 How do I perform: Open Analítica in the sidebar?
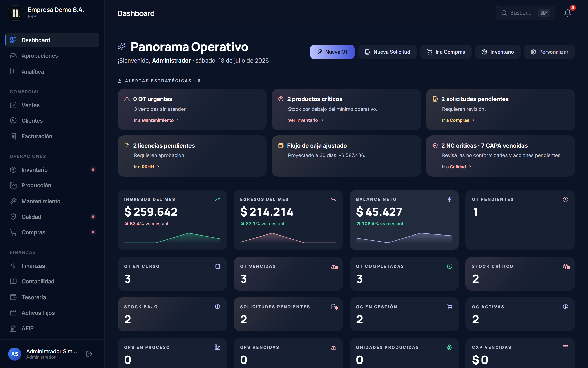pos(52,72)
